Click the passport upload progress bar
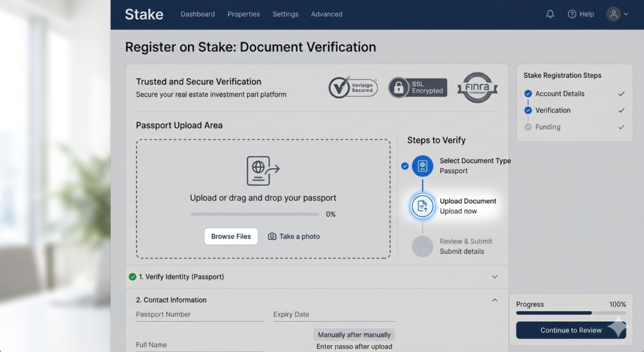This screenshot has width=644, height=352. (x=255, y=214)
